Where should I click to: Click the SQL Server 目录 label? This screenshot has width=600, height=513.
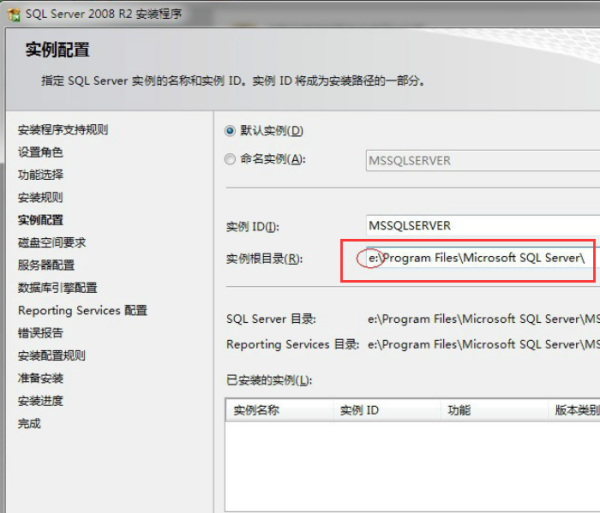[x=271, y=319]
